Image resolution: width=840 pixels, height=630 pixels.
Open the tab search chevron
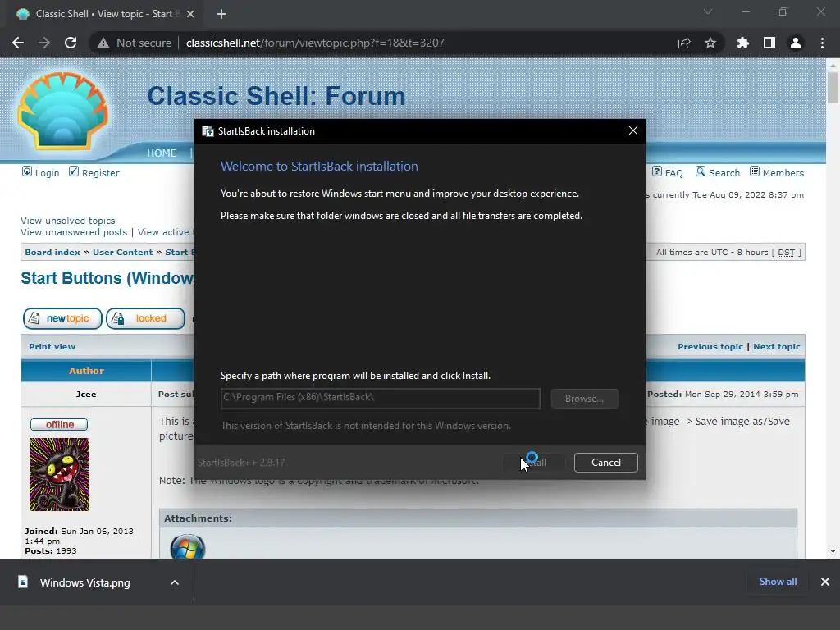(708, 11)
